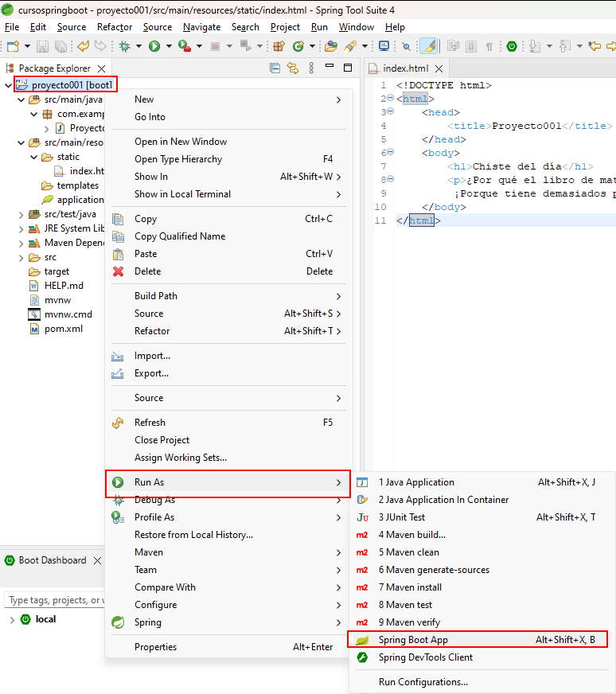Click the New Java Package toolbar icon
The image size is (616, 694).
[x=279, y=46]
